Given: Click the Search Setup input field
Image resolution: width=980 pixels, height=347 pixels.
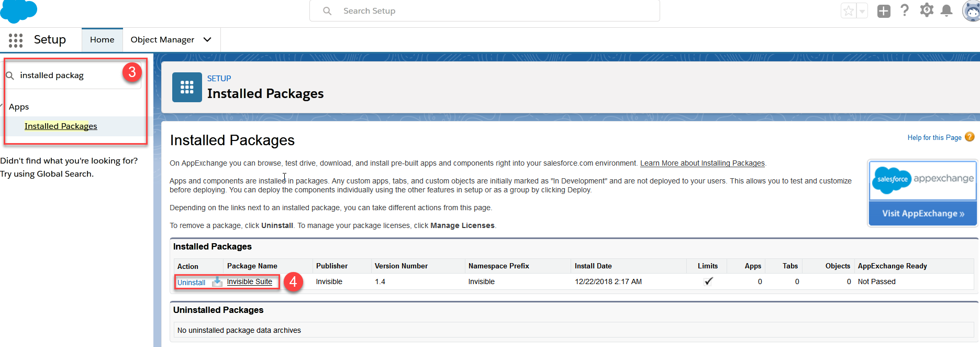Looking at the screenshot, I should (485, 11).
